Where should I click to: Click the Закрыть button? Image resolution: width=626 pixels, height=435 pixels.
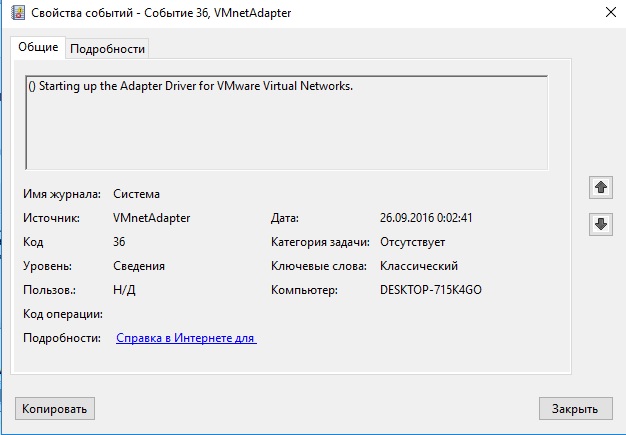click(575, 409)
